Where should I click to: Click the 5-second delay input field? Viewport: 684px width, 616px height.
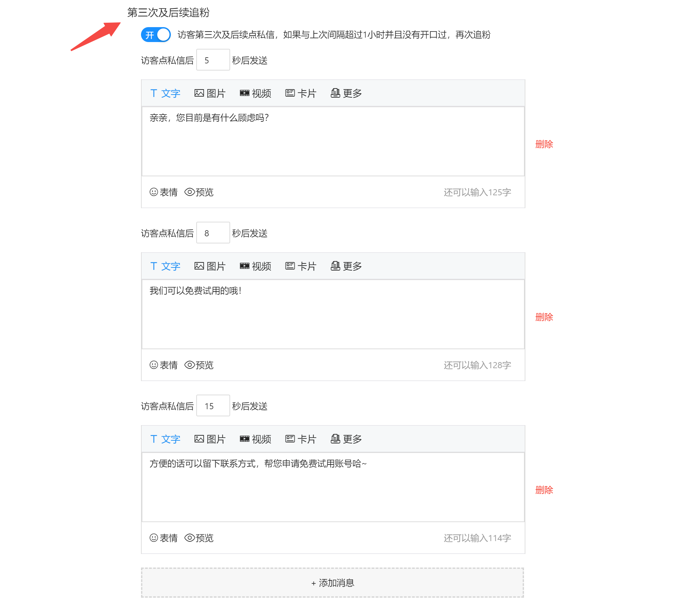(x=213, y=60)
